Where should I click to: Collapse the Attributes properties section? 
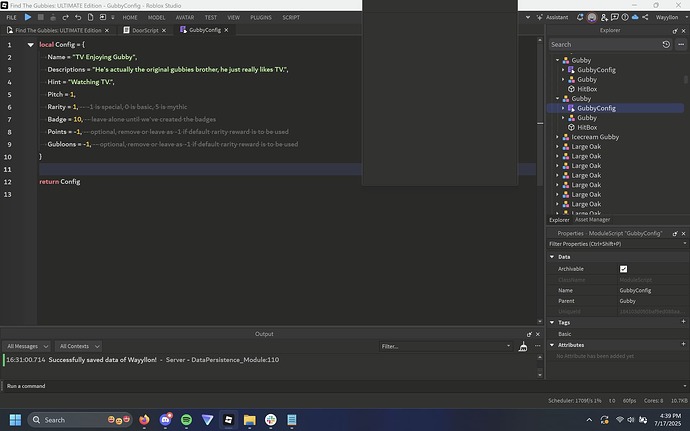pyautogui.click(x=552, y=345)
